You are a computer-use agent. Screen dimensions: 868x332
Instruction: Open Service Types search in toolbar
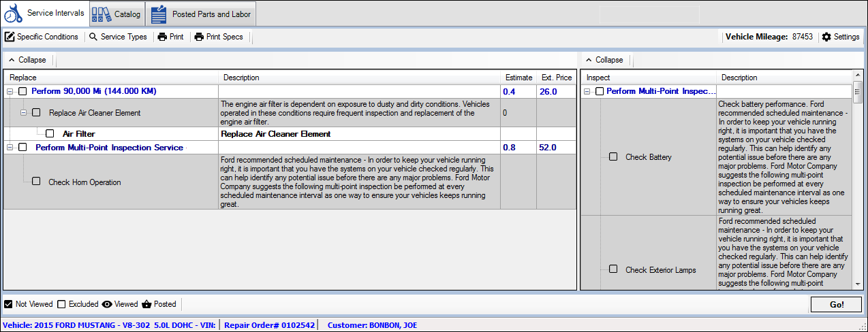click(x=118, y=37)
